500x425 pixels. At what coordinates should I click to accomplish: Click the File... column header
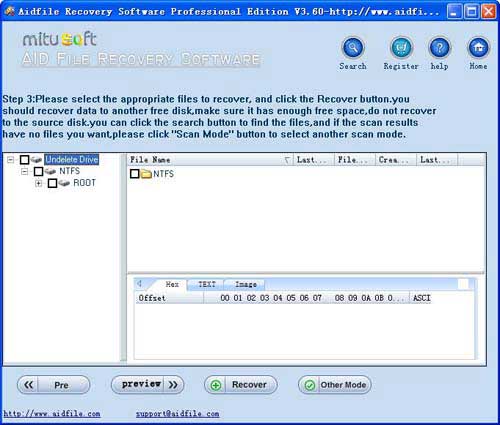point(355,160)
